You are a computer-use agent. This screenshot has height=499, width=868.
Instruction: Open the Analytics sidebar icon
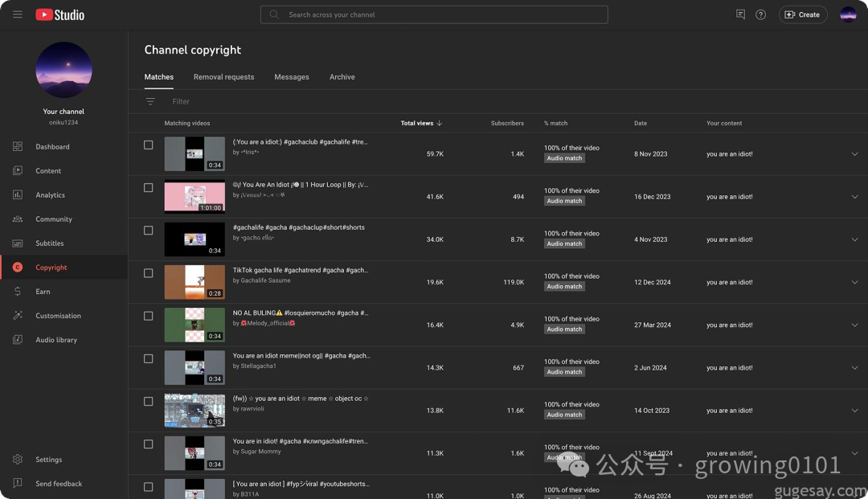point(18,195)
